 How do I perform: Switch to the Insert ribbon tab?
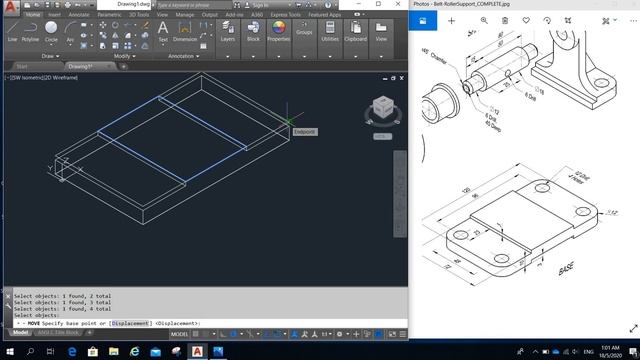[x=54, y=15]
